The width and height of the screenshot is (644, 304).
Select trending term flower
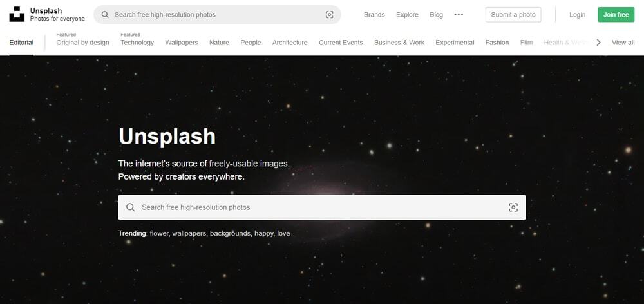pos(159,233)
